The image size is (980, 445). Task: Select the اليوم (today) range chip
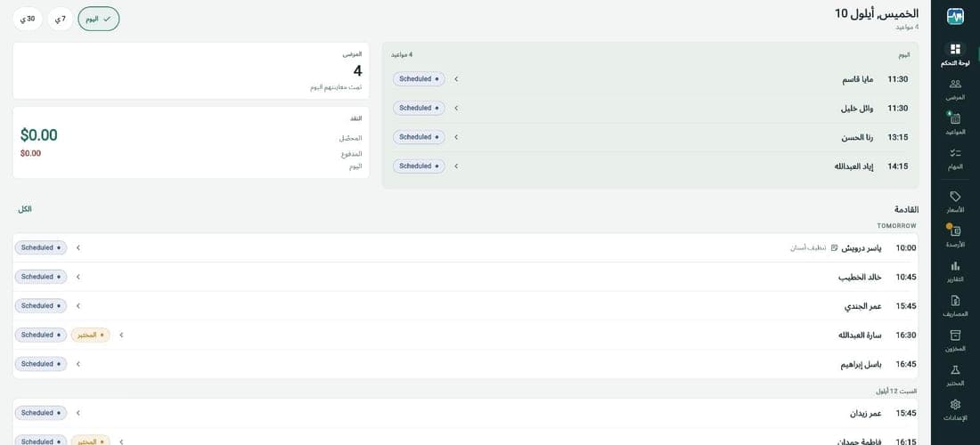(99, 20)
